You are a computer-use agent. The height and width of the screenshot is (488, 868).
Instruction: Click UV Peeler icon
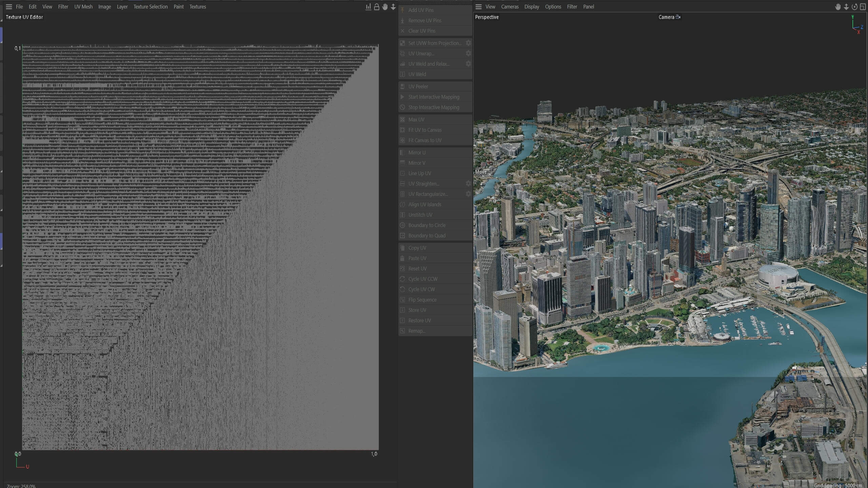[402, 86]
